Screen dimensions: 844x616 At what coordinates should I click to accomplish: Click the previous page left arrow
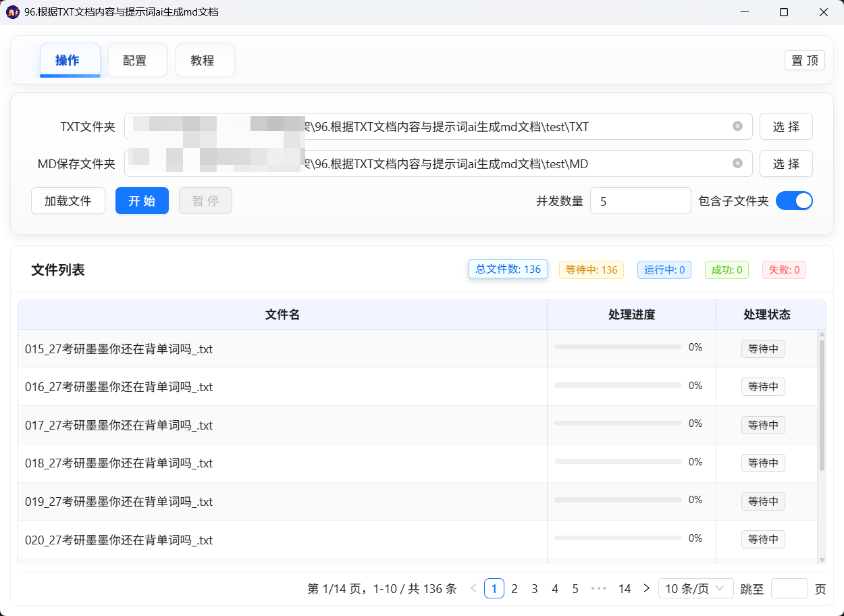[x=473, y=588]
